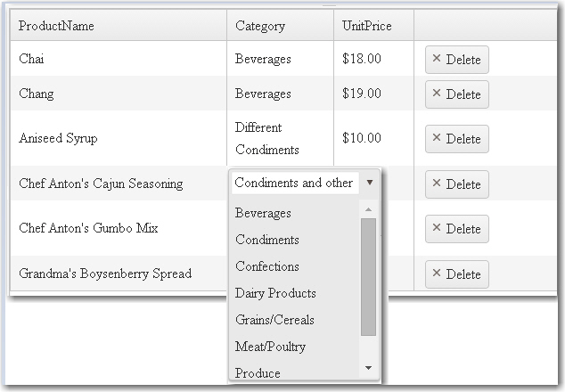Collapse the category dropdown arrow

(x=370, y=182)
